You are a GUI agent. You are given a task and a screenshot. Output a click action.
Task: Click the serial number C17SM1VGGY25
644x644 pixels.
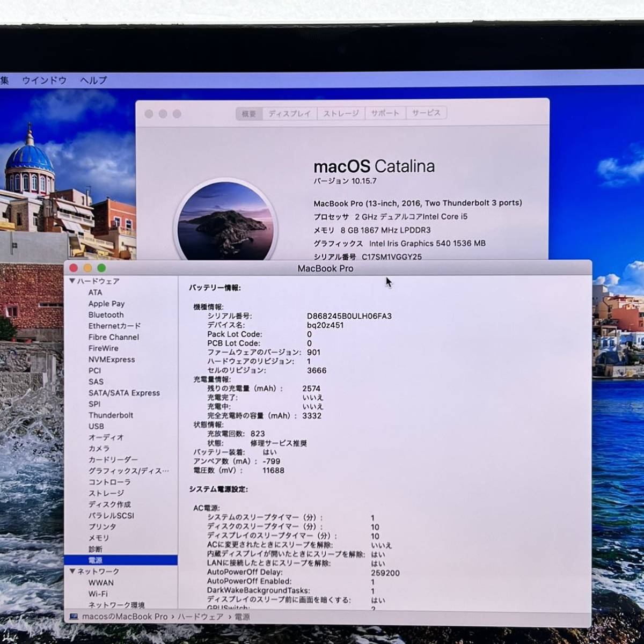click(392, 257)
